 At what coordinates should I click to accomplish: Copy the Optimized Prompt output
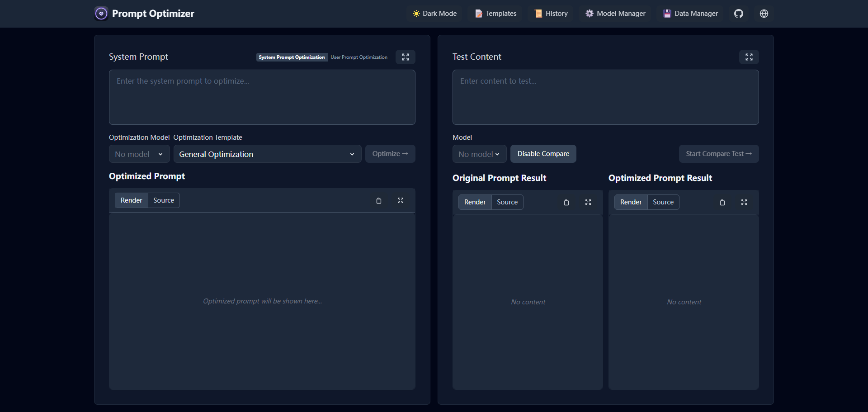379,200
